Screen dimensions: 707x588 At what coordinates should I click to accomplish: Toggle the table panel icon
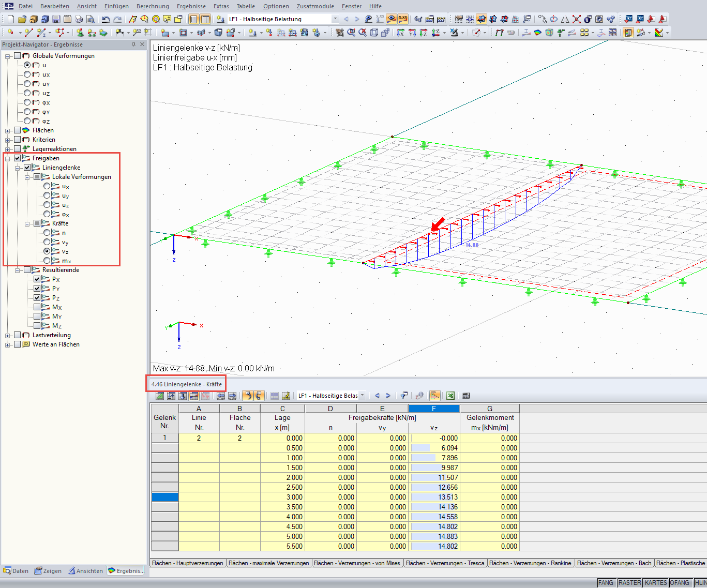[205, 19]
